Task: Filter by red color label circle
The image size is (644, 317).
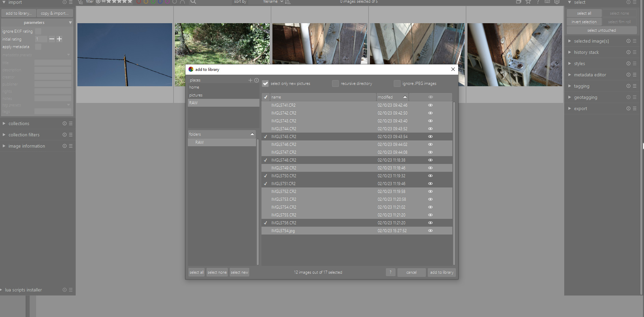Action: (139, 2)
